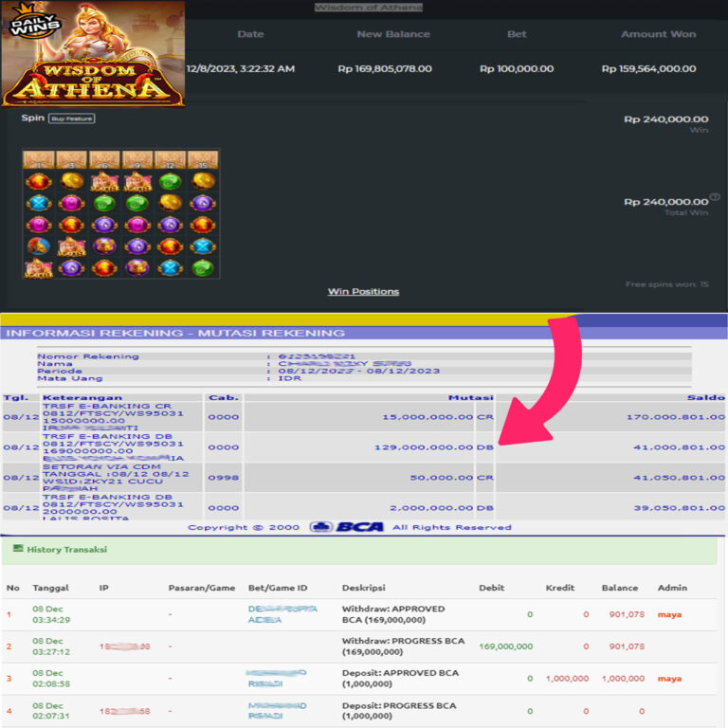Open the Win Positions link

coord(363,291)
